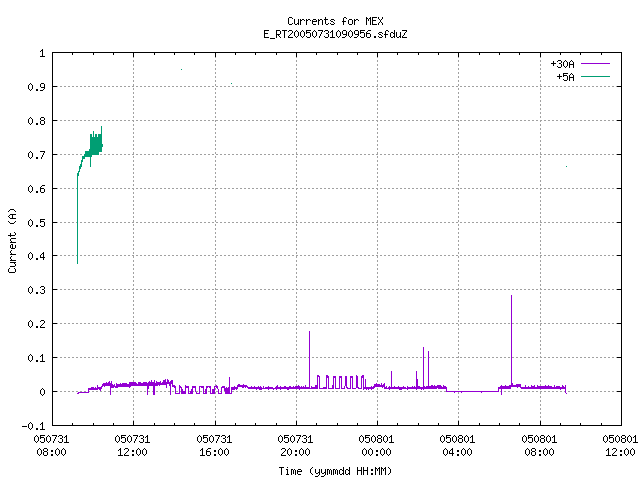Click the isolated green data point near 0.95 A
640x480 pixels.
tap(182, 69)
